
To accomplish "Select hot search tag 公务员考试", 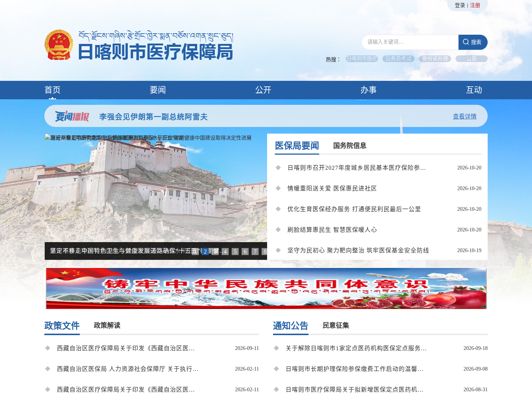I will (398, 58).
